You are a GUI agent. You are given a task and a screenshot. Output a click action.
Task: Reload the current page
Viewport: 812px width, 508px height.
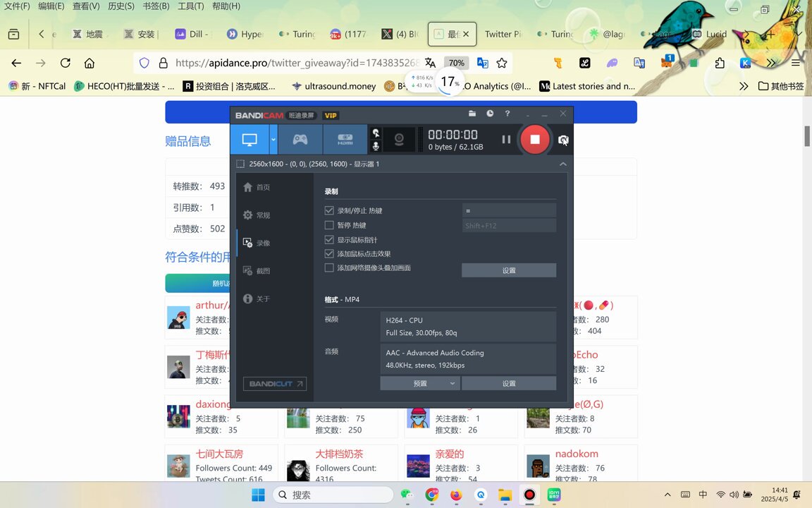[66, 63]
